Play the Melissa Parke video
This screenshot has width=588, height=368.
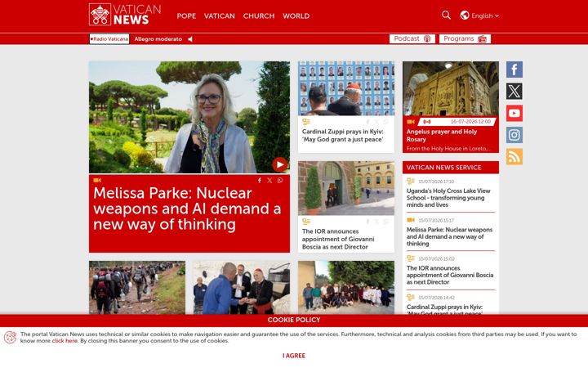tap(280, 164)
